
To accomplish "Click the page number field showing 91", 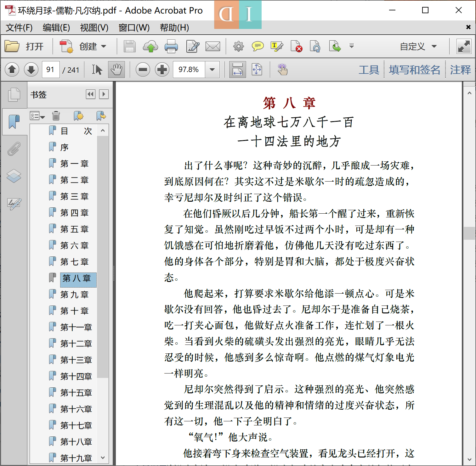I will [x=51, y=70].
